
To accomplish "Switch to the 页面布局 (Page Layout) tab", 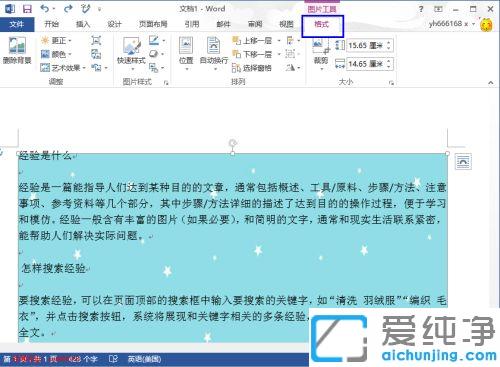I will pos(153,24).
